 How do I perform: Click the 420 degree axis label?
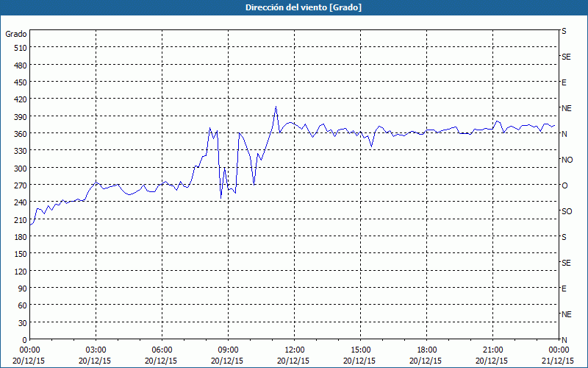point(21,99)
